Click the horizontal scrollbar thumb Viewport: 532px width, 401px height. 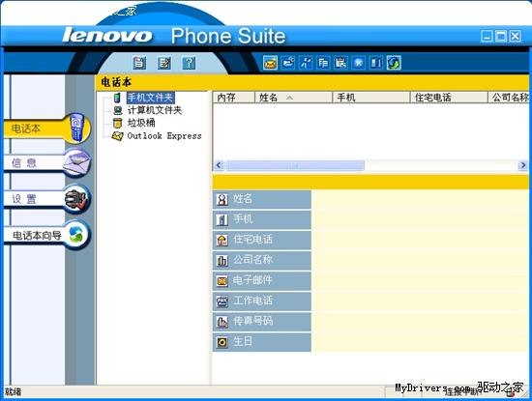295,165
